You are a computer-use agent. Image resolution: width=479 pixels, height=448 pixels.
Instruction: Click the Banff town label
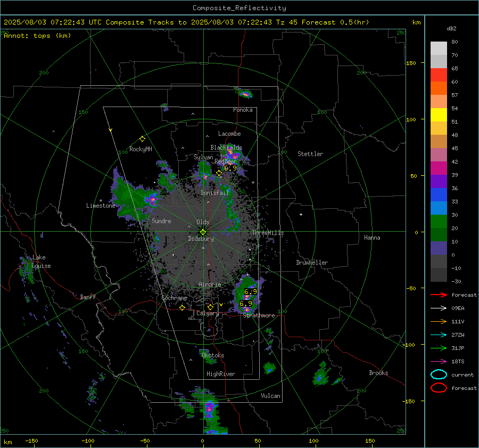coord(88,297)
